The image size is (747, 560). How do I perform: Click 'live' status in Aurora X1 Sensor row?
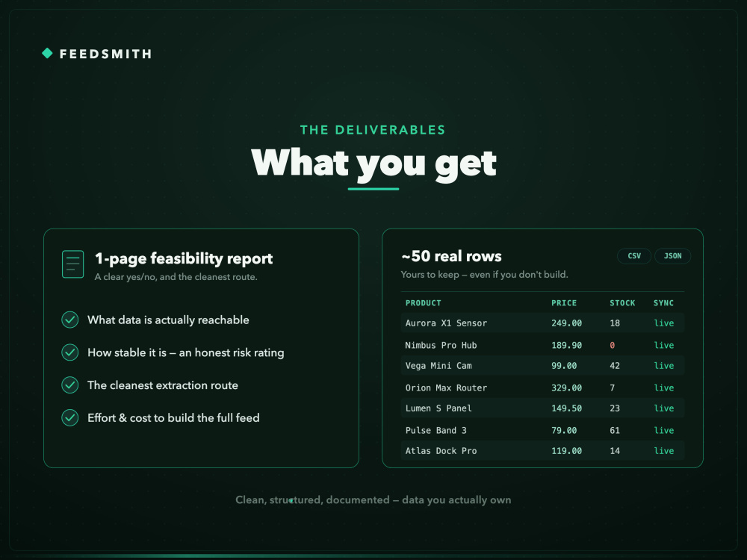pyautogui.click(x=663, y=323)
